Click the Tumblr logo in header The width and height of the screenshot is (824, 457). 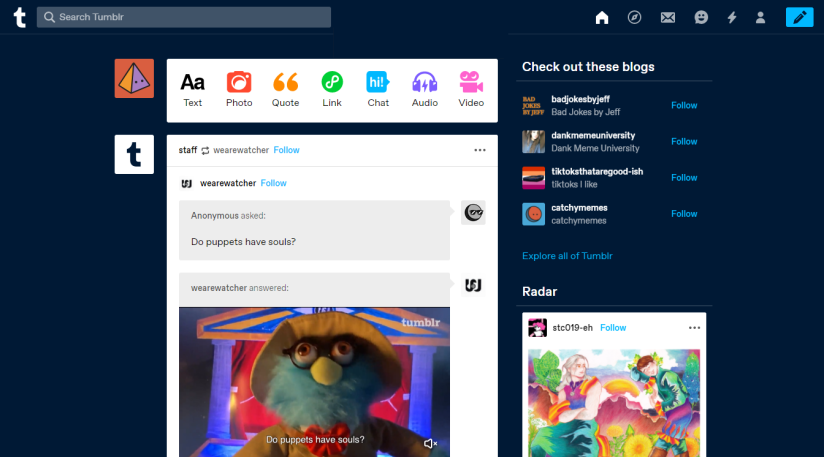click(x=19, y=17)
